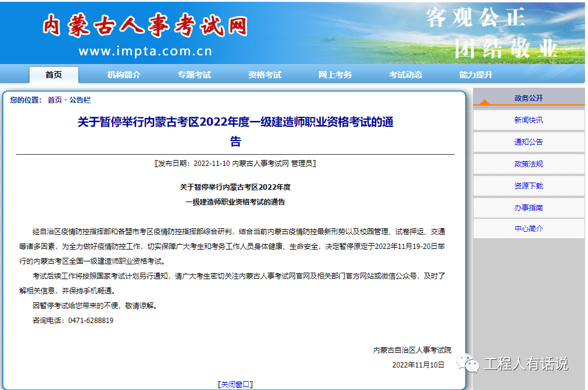Open 网上考务 in the navigation bar
This screenshot has width=588, height=390.
click(x=335, y=75)
